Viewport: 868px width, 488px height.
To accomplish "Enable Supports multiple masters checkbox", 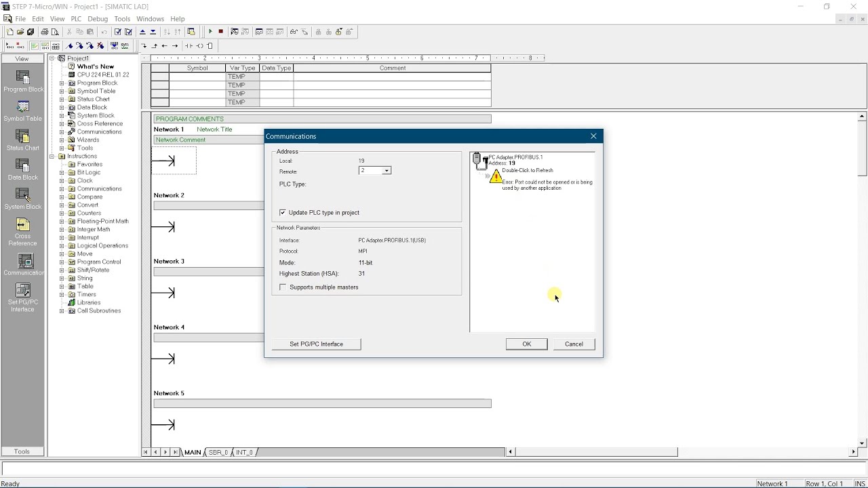I will coord(283,287).
